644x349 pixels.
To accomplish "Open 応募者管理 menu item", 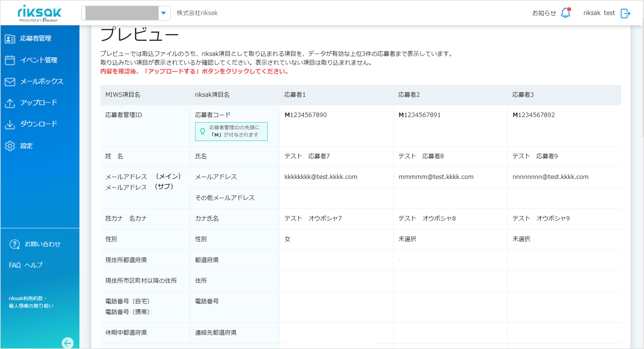I will (36, 38).
